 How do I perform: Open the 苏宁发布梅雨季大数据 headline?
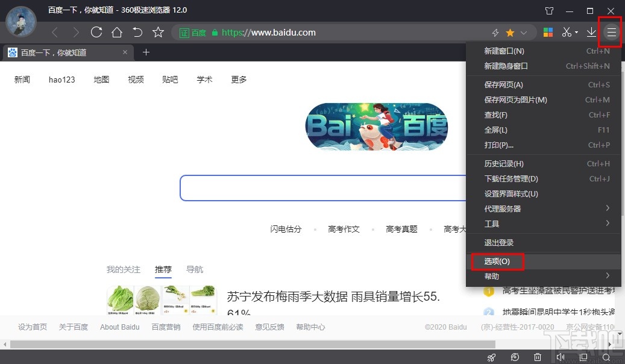(333, 297)
